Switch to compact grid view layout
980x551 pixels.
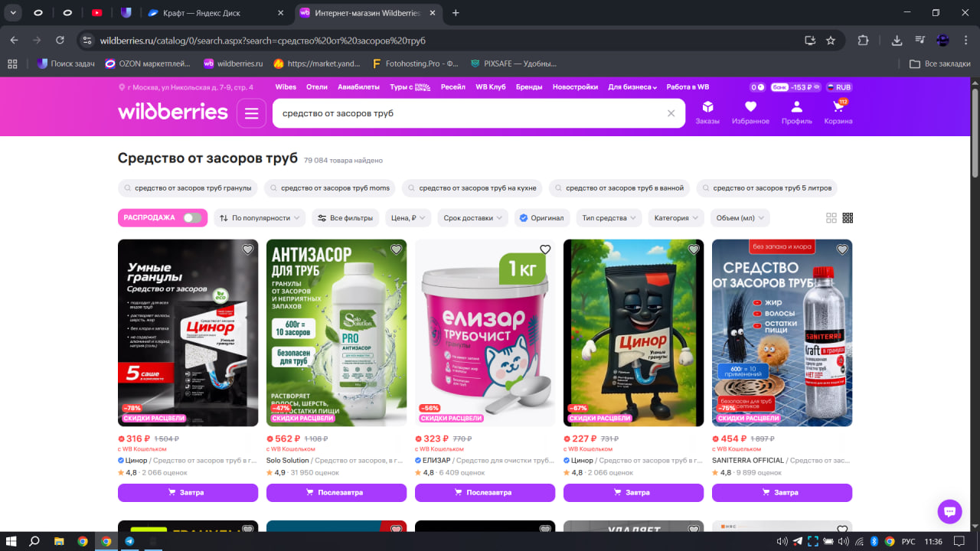pyautogui.click(x=848, y=218)
